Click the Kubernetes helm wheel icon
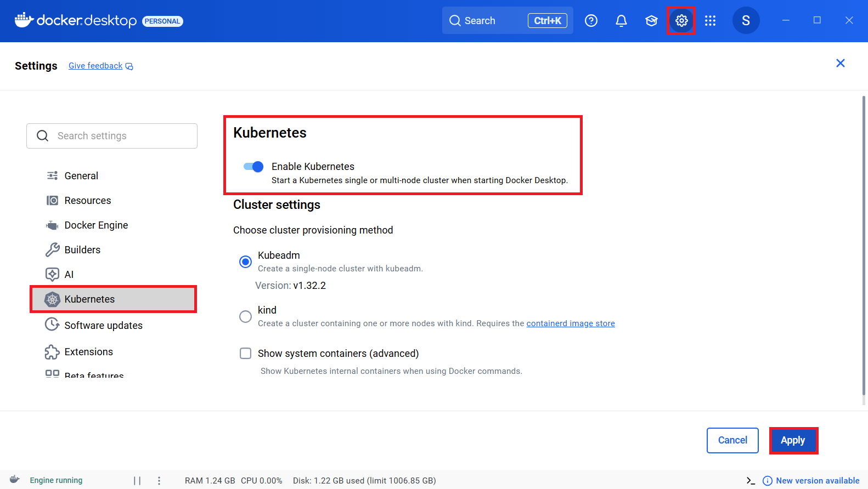The height and width of the screenshot is (489, 868). tap(52, 299)
